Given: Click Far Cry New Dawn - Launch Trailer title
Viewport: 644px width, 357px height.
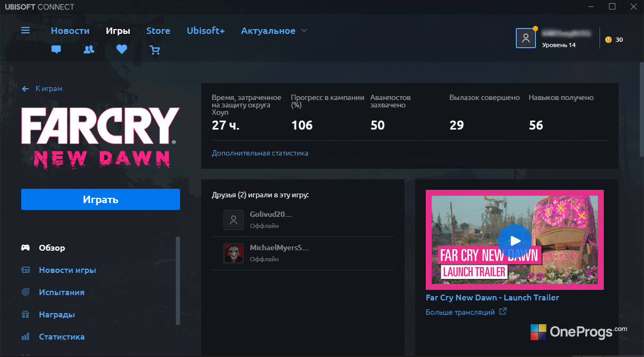Looking at the screenshot, I should pyautogui.click(x=493, y=297).
